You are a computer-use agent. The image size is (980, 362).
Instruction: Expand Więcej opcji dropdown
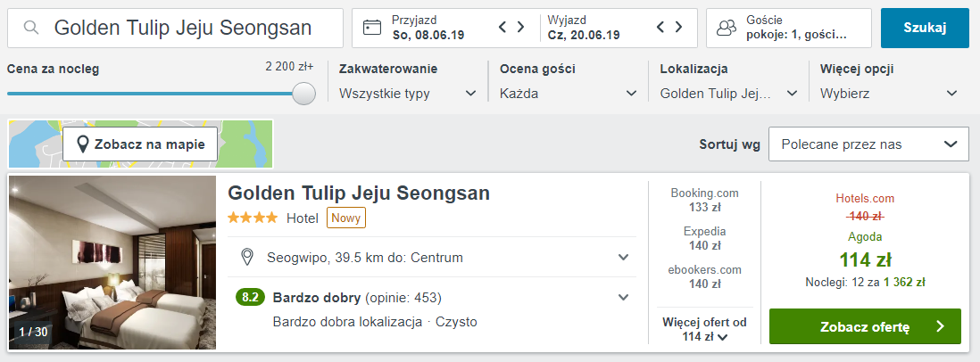coord(889,93)
